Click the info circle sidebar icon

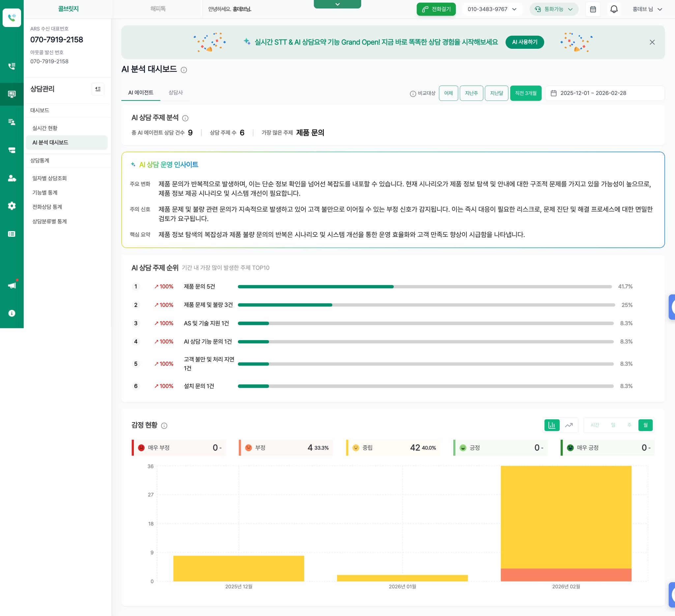click(x=12, y=313)
